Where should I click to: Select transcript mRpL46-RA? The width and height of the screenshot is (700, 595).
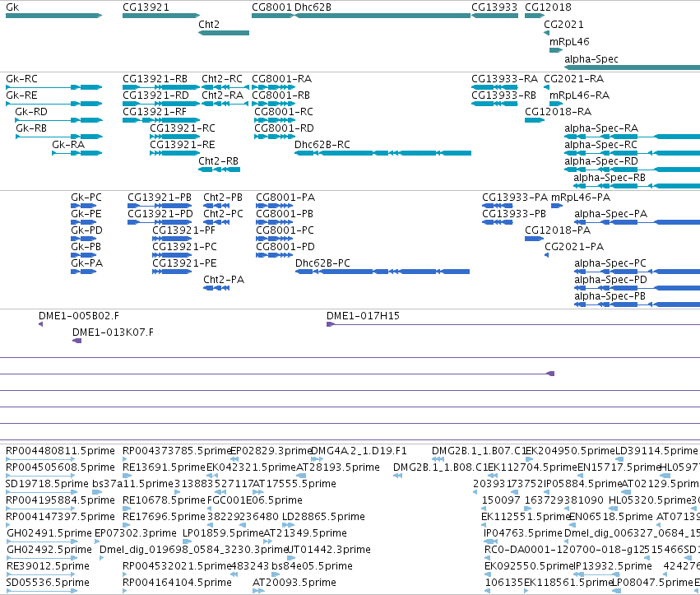pos(579,95)
